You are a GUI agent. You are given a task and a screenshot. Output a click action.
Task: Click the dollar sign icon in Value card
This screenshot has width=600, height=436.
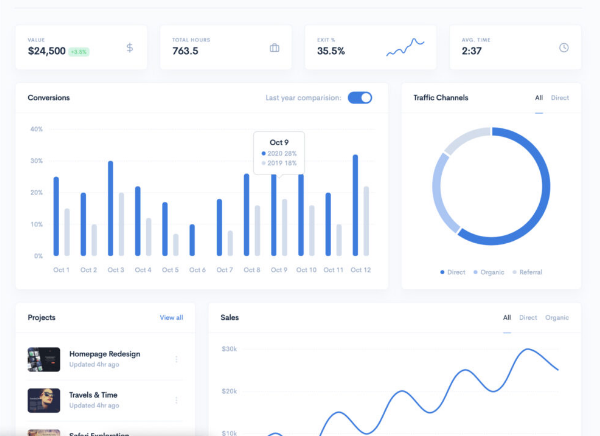130,48
